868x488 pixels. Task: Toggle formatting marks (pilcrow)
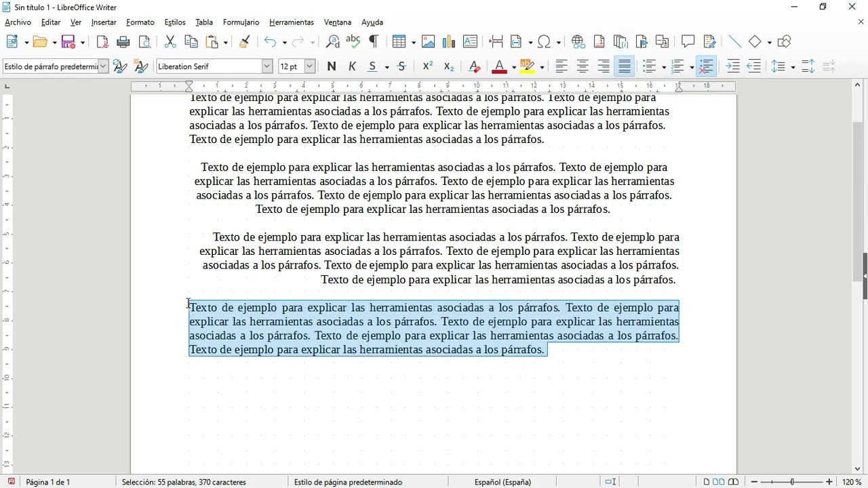coord(374,42)
